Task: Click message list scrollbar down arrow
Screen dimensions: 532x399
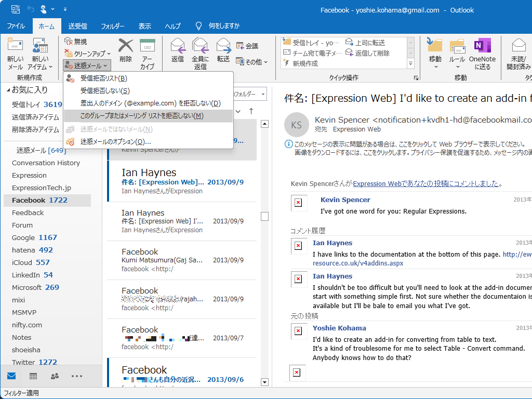Action: pyautogui.click(x=264, y=382)
